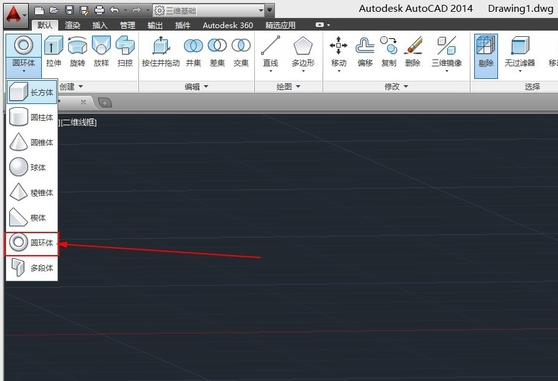Viewport: 558px width, 381px height.
Task: Switch to the 插入 ribbon tab
Action: coord(100,25)
